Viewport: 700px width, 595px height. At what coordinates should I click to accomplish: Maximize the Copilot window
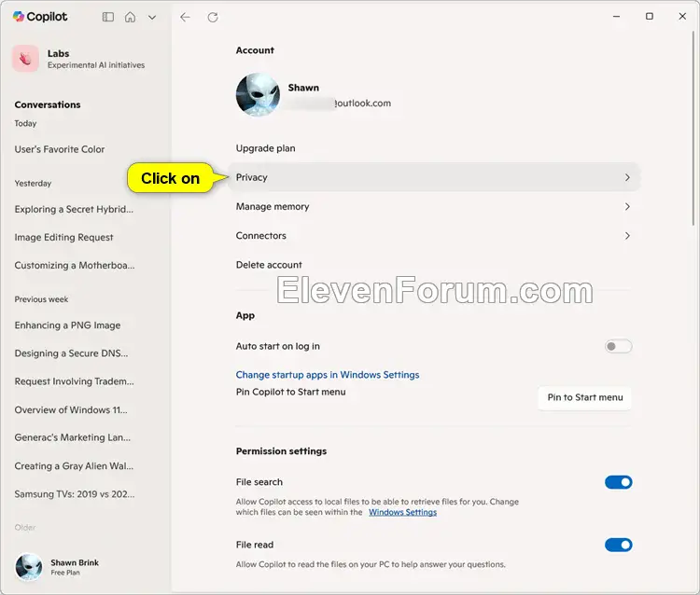650,17
